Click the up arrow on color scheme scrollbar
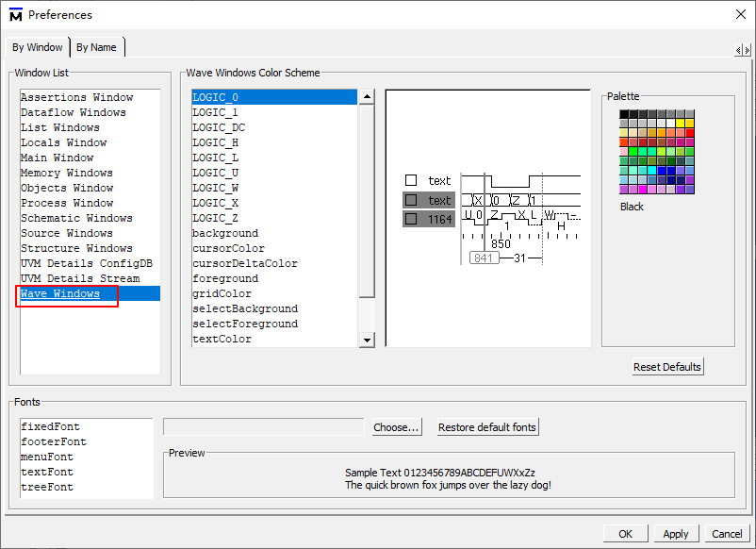The height and width of the screenshot is (549, 756). (x=367, y=95)
